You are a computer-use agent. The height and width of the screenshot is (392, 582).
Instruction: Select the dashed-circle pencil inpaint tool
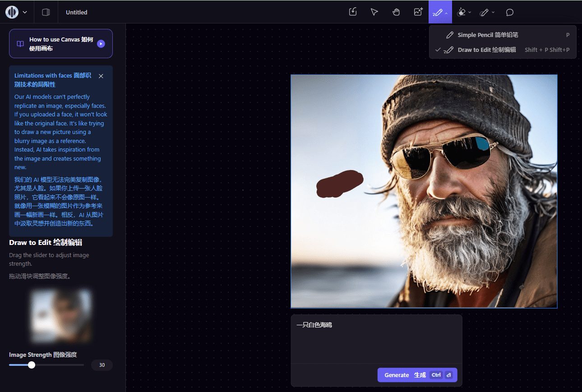point(485,12)
